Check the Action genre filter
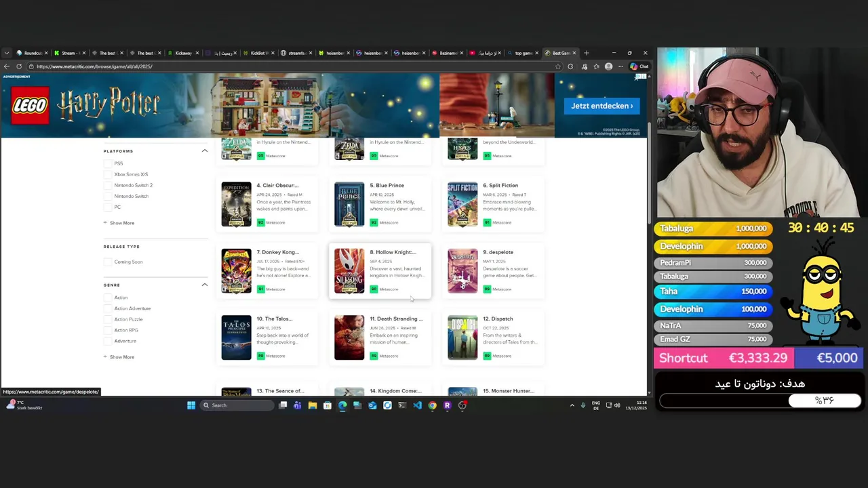 107,298
